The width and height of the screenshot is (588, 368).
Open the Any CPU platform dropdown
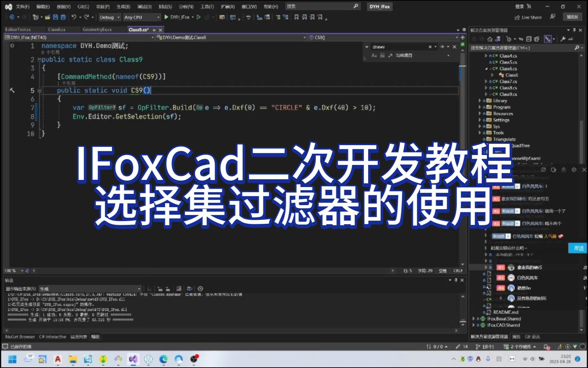pos(142,17)
